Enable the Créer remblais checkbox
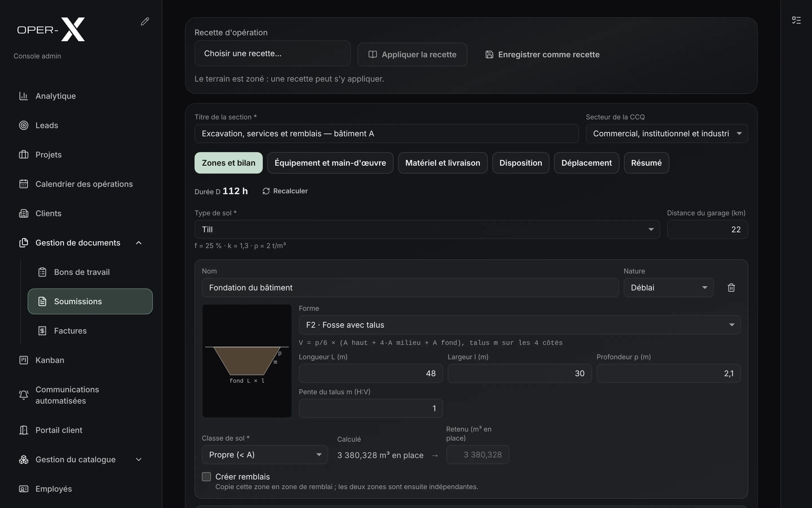The width and height of the screenshot is (812, 508). (x=206, y=476)
